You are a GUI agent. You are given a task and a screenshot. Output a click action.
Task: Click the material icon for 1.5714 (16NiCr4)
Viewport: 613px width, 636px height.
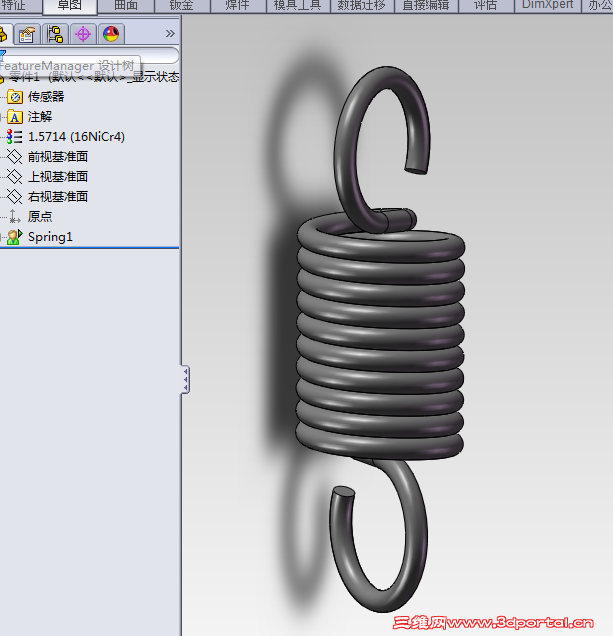[x=15, y=137]
